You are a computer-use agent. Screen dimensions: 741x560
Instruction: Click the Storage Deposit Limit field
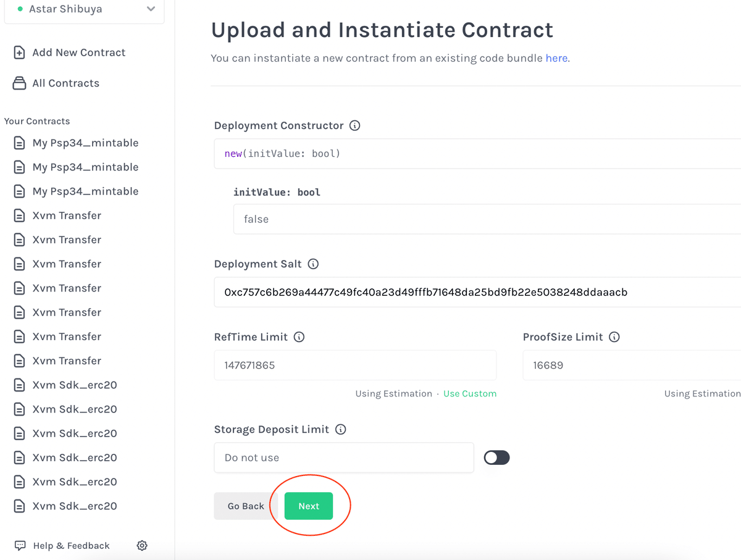pos(344,458)
